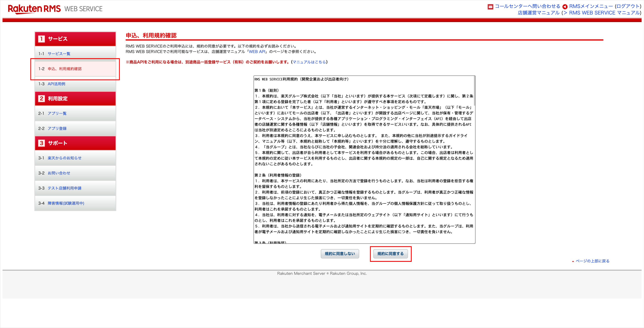Open RMS WEB SERVICE マニュアル link

pos(604,13)
